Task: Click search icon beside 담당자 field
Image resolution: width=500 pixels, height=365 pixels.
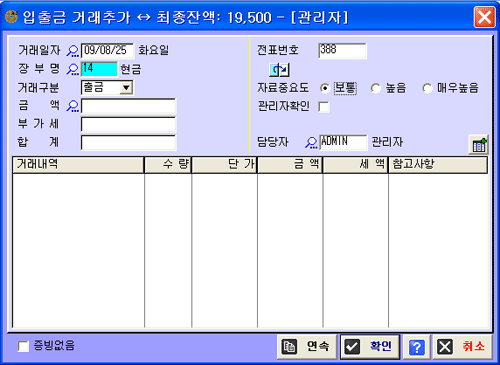Action: pos(311,142)
